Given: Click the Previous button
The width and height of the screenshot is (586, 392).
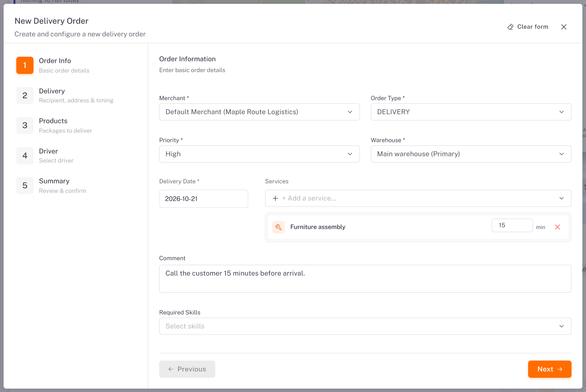Looking at the screenshot, I should tap(187, 369).
